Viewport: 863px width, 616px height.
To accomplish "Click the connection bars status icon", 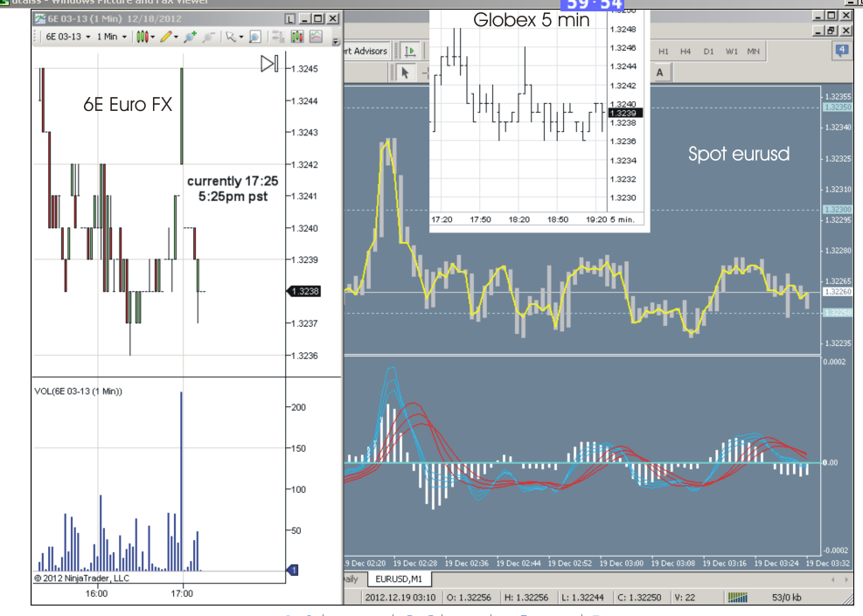I will 737,598.
